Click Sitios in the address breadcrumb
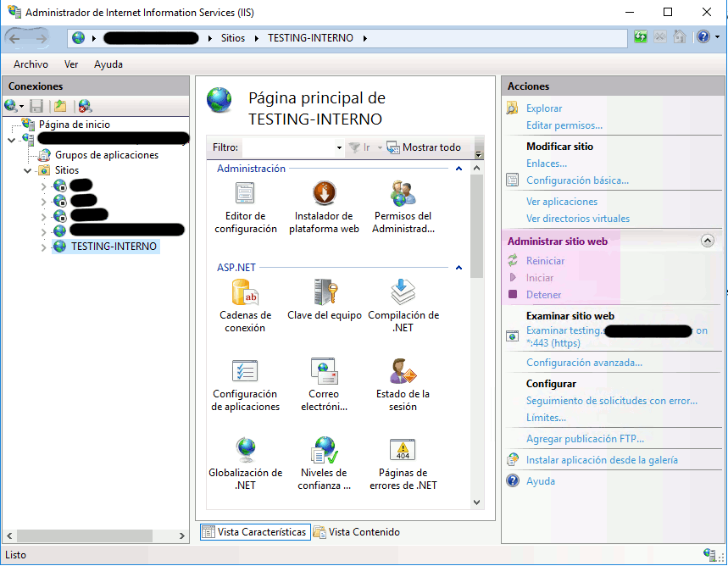This screenshot has height=566, width=728. tap(232, 38)
